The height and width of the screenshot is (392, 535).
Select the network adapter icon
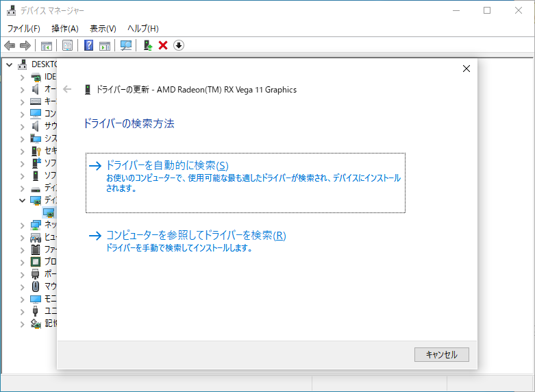click(x=36, y=225)
